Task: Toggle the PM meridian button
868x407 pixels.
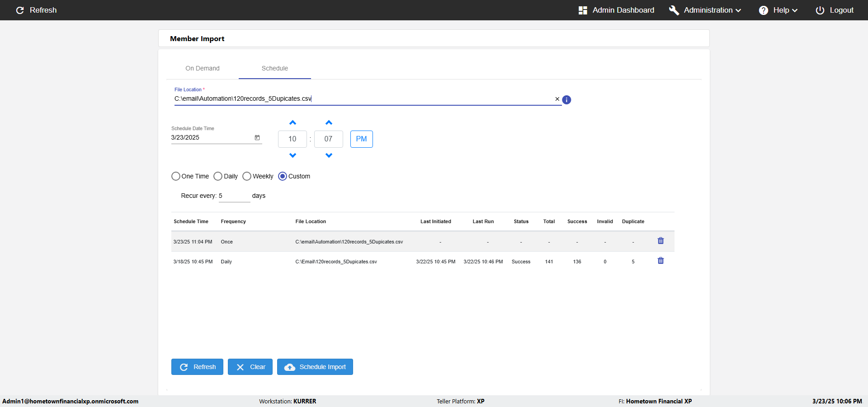Action: [x=361, y=139]
